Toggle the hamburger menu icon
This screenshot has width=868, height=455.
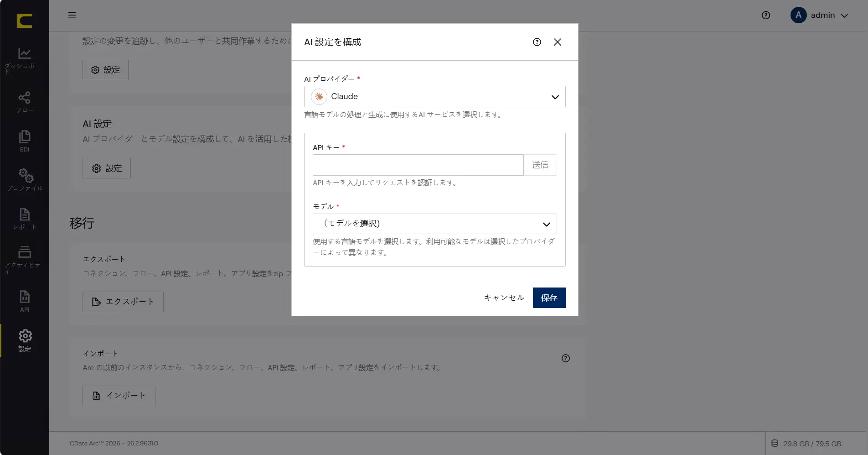[72, 15]
